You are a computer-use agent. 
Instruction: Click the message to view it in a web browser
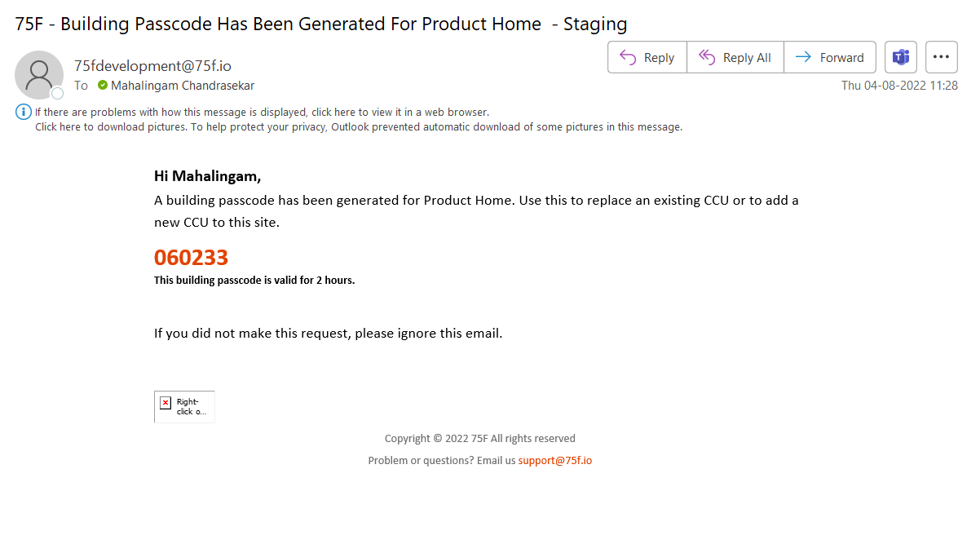(262, 112)
